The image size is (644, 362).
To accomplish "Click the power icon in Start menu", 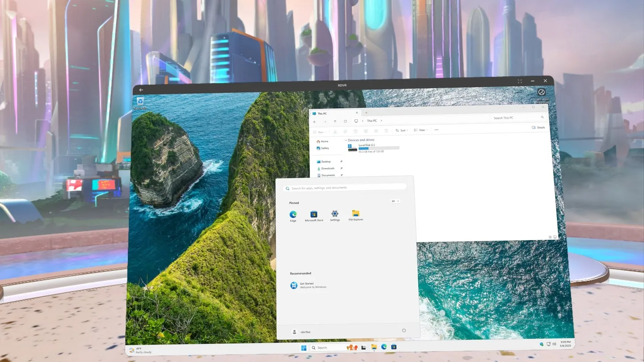I will 404,330.
